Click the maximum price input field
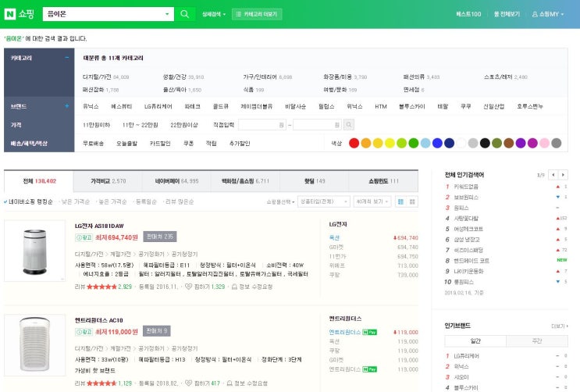 click(317, 125)
